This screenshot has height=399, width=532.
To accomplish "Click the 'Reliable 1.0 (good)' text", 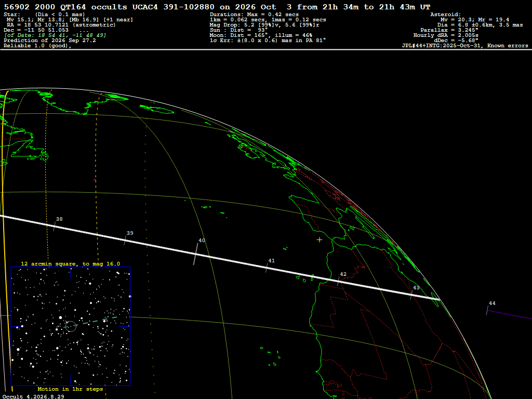I will point(37,46).
